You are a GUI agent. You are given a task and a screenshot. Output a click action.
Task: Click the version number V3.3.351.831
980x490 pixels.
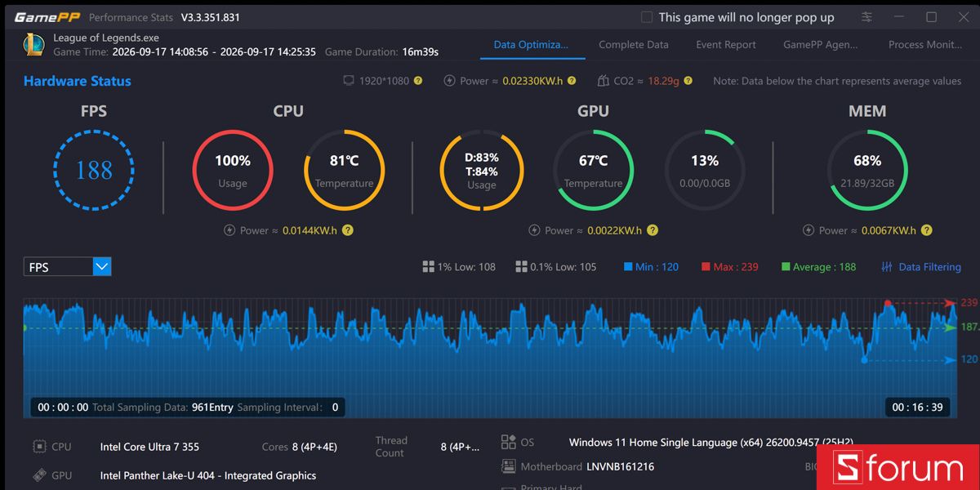(211, 17)
